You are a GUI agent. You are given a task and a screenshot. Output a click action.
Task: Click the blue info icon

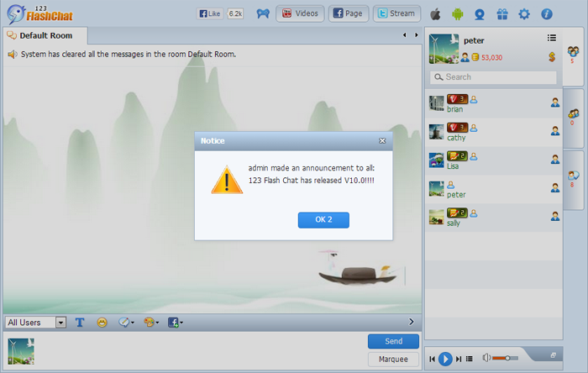click(547, 13)
